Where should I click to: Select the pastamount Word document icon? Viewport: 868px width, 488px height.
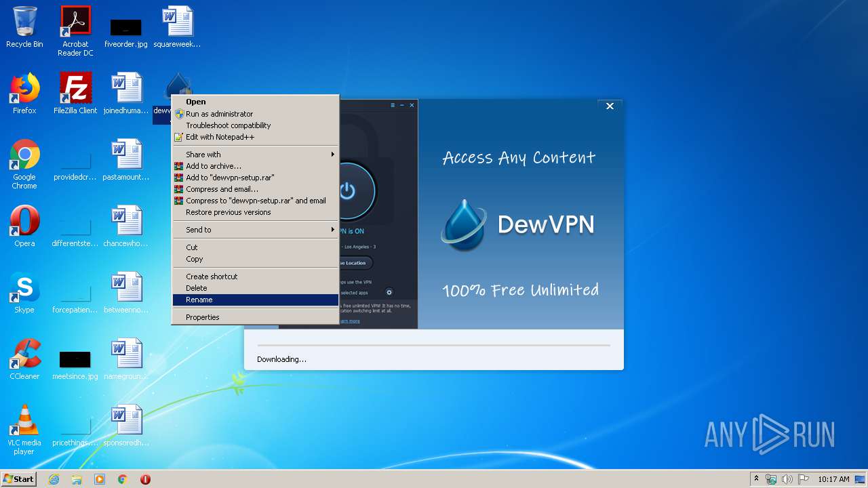(126, 160)
